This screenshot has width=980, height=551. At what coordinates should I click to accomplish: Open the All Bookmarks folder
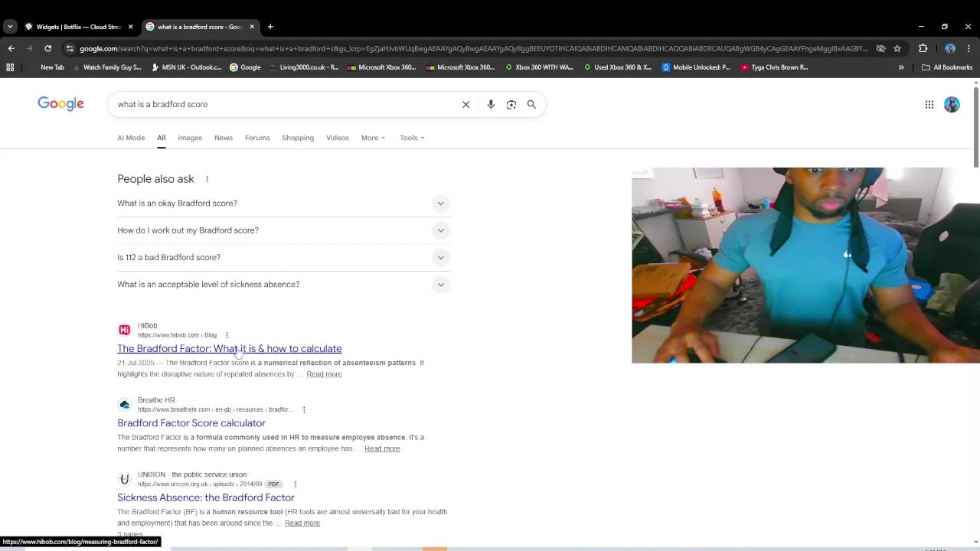point(947,67)
